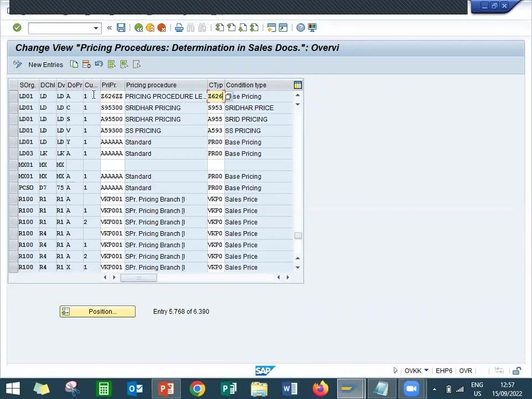The image size is (532, 399).
Task: Show hidden system tray icons arrow
Action: coord(434,389)
